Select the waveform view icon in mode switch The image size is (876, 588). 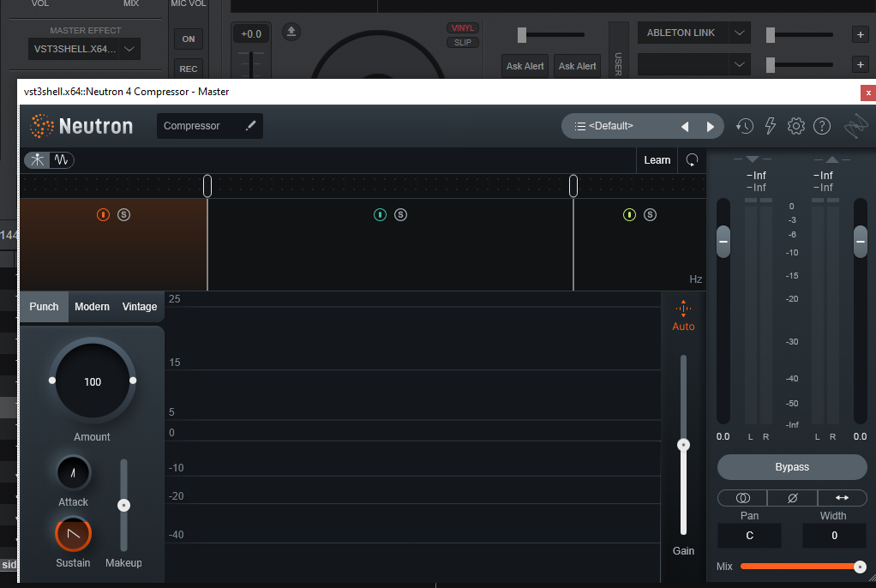point(61,160)
